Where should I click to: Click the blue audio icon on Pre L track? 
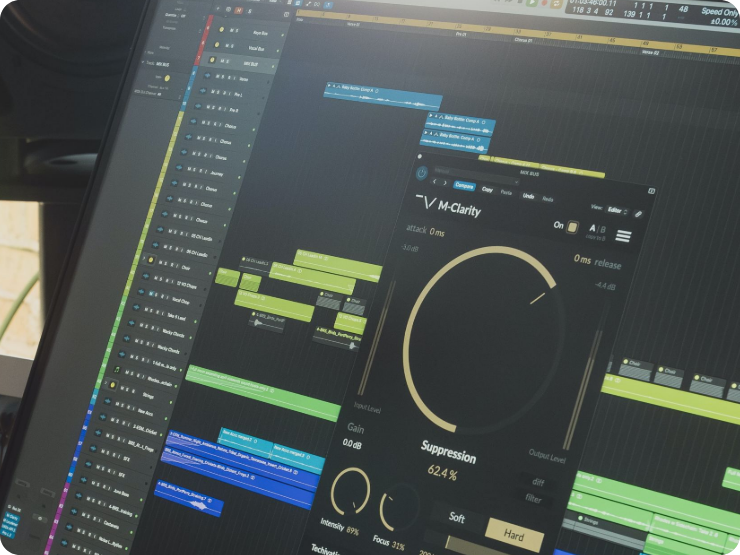click(x=202, y=91)
